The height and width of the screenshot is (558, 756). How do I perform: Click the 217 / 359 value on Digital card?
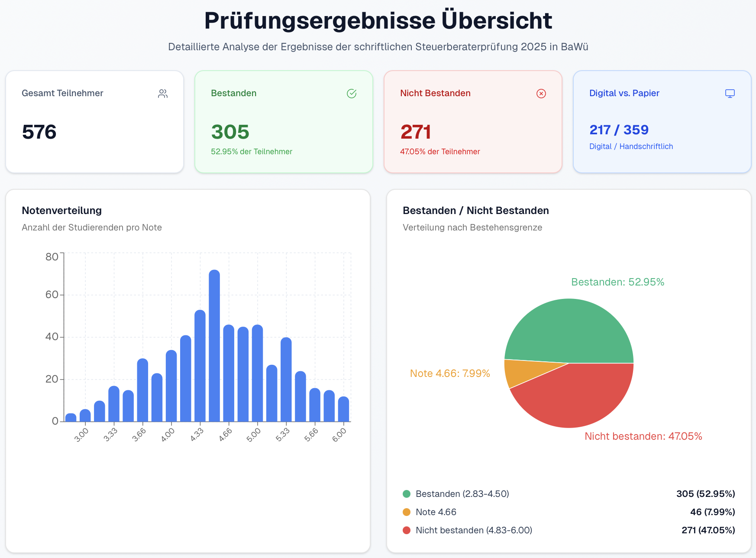pyautogui.click(x=619, y=129)
